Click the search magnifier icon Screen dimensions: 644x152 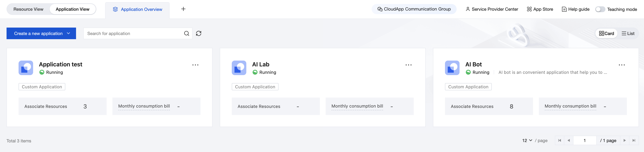pos(186,33)
